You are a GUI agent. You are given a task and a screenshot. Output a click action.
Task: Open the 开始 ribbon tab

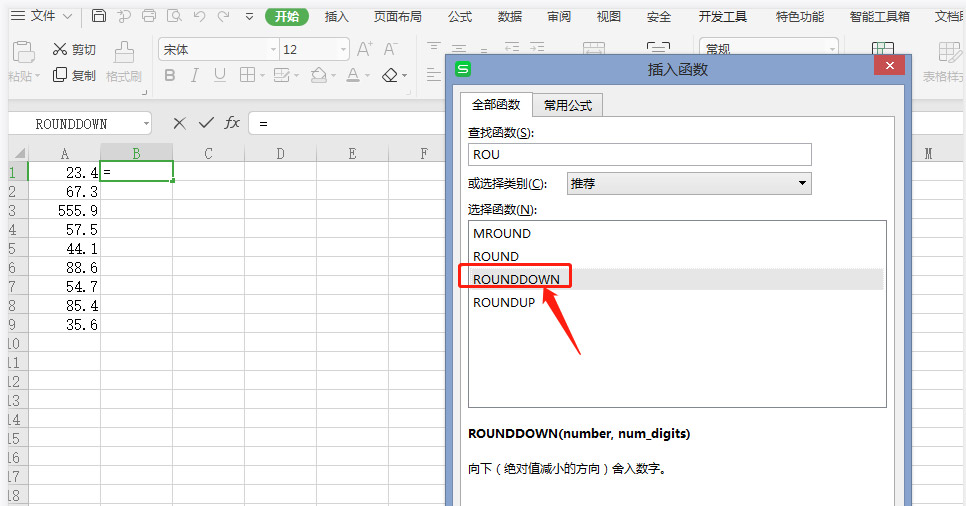click(286, 16)
